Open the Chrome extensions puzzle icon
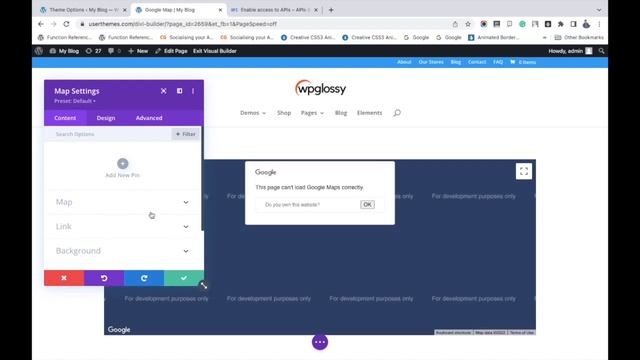The width and height of the screenshot is (640, 360). [560, 24]
